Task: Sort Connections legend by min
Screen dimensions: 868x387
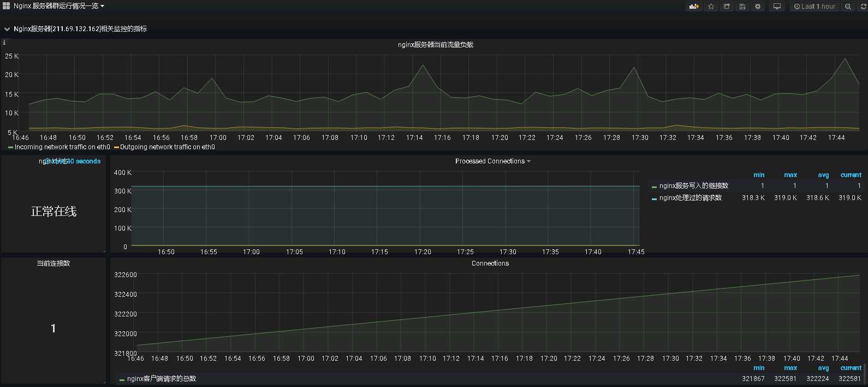Action: (x=759, y=368)
